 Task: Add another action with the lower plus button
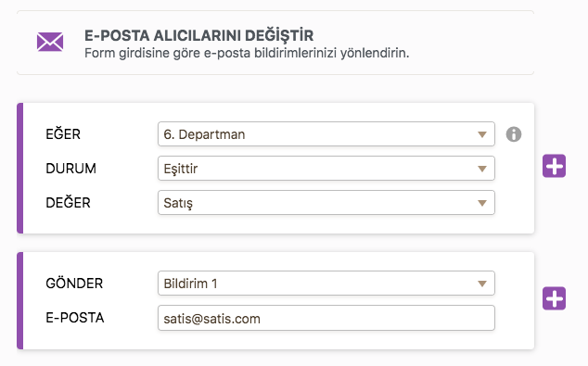click(554, 298)
